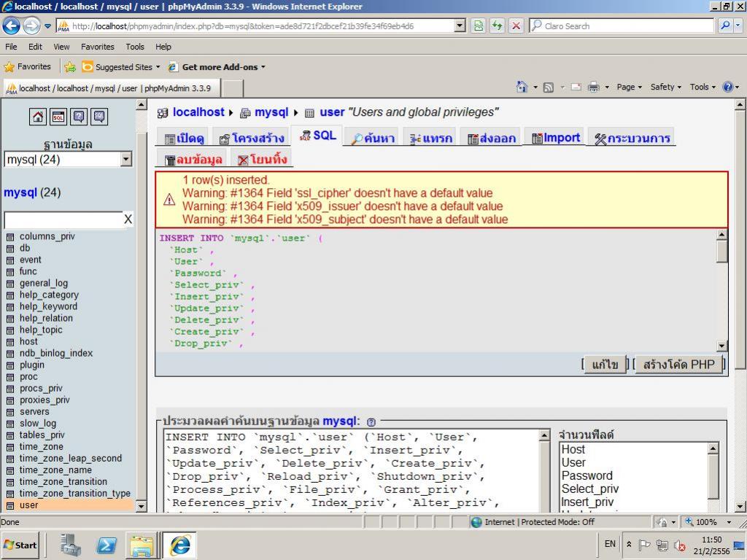
Task: Select Select_priv in field list
Action: pyautogui.click(x=589, y=489)
